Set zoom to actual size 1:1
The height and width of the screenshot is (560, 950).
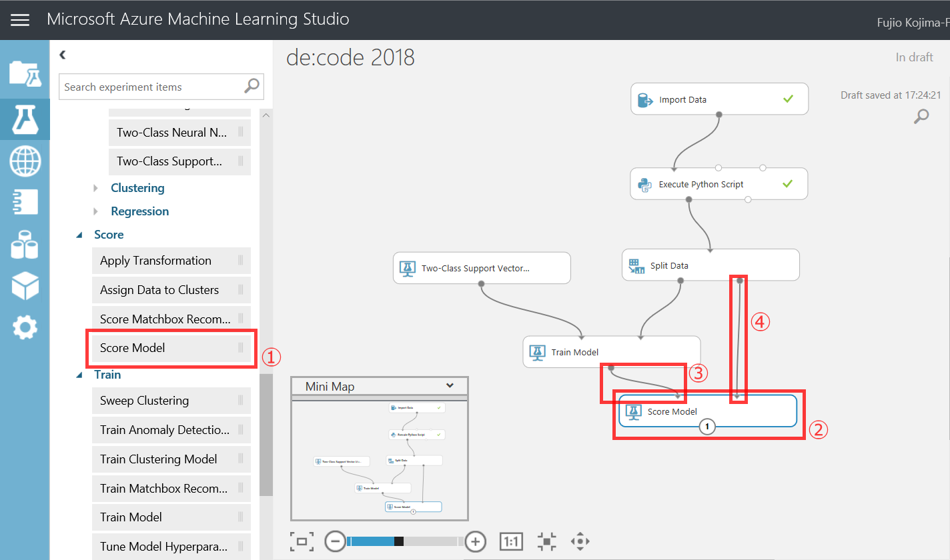point(511,541)
